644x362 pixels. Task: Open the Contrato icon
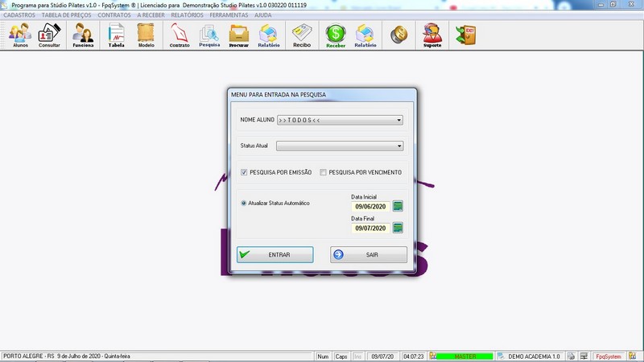(x=180, y=35)
